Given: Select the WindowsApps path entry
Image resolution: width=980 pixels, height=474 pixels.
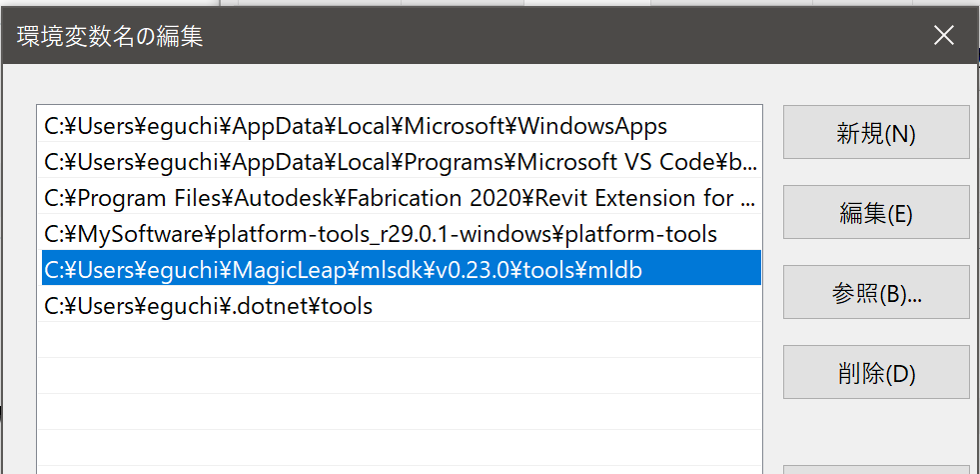Looking at the screenshot, I should [x=402, y=127].
